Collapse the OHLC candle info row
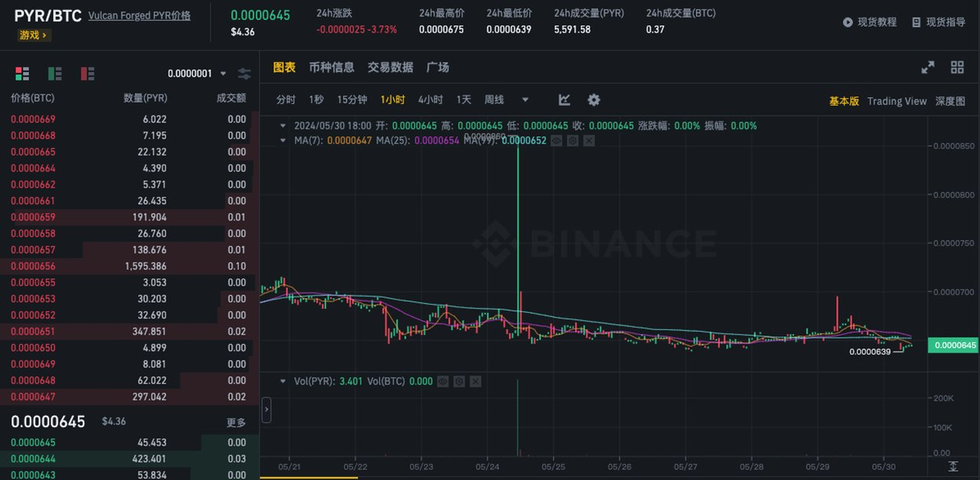Image resolution: width=980 pixels, height=480 pixels. coord(283,126)
